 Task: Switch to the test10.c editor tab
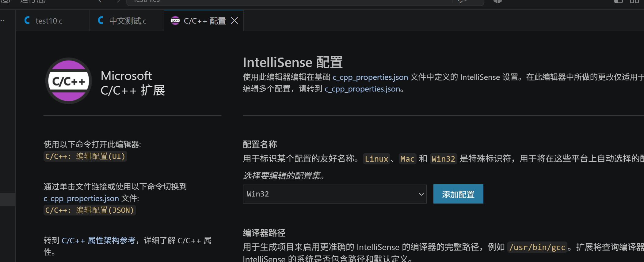coord(52,21)
